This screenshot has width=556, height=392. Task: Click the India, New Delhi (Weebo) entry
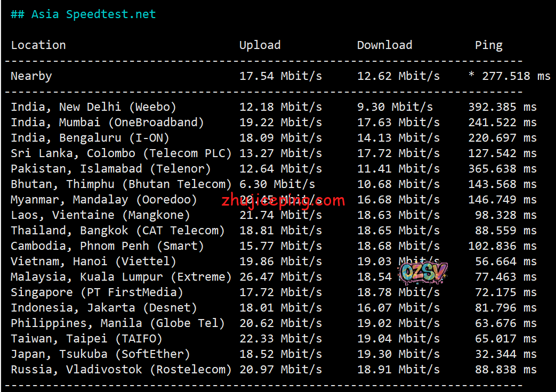tap(93, 107)
